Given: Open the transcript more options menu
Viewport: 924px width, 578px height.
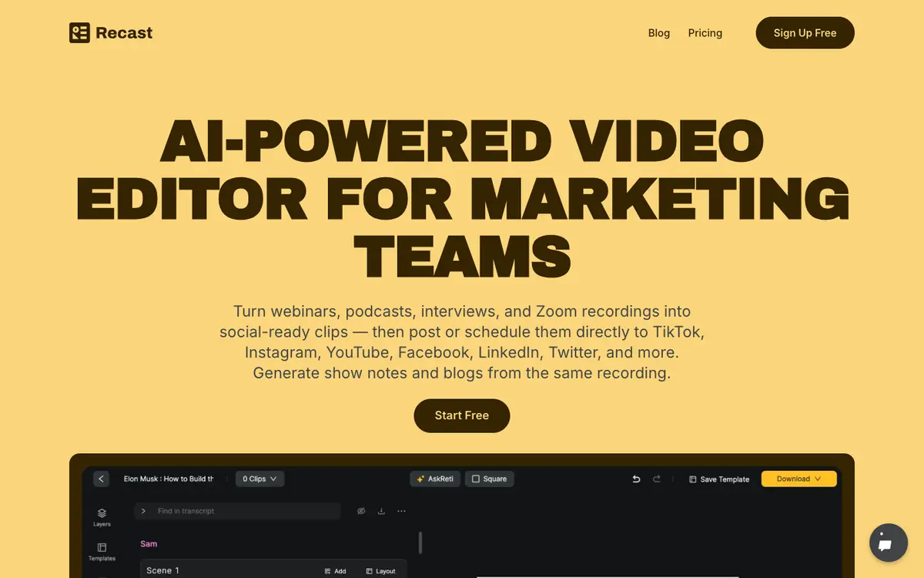Looking at the screenshot, I should click(x=401, y=511).
